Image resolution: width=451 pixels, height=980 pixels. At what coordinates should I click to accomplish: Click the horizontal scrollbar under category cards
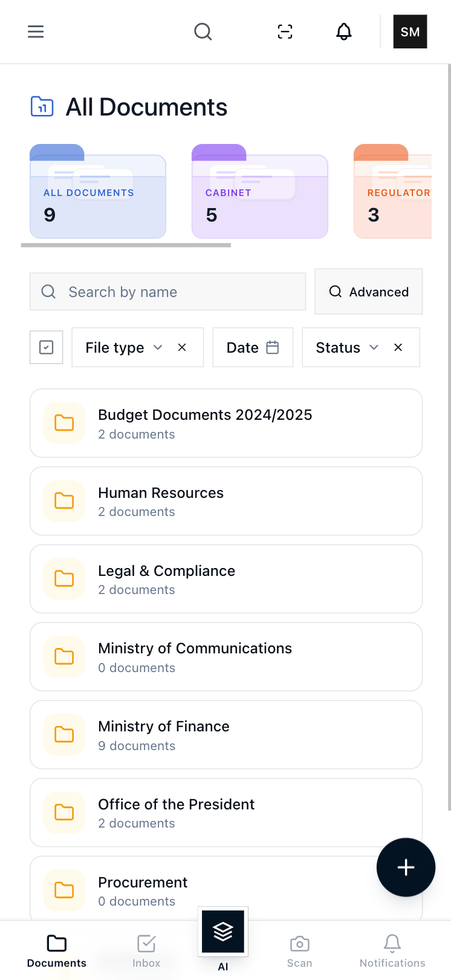pyautogui.click(x=126, y=245)
